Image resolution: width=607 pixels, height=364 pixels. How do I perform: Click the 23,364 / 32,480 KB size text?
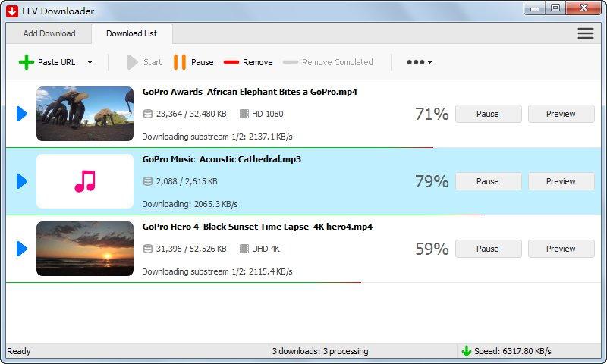pyautogui.click(x=191, y=114)
